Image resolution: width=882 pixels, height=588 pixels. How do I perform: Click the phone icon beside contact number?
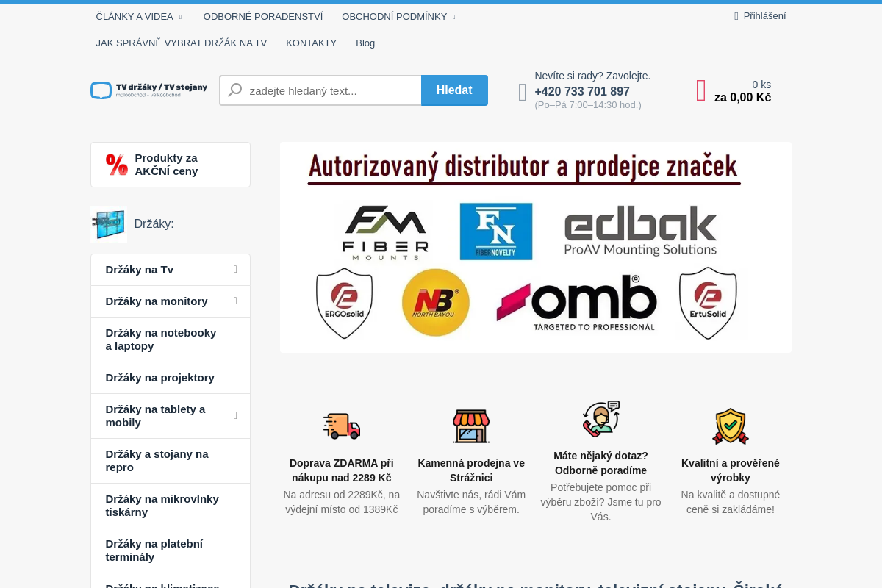[523, 92]
